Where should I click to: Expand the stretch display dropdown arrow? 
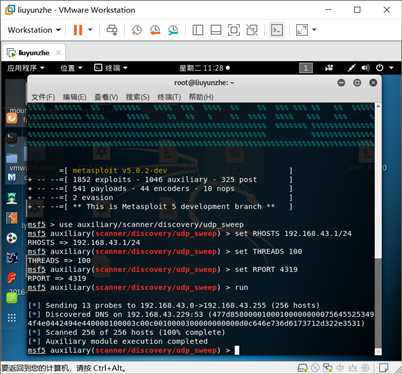(314, 30)
